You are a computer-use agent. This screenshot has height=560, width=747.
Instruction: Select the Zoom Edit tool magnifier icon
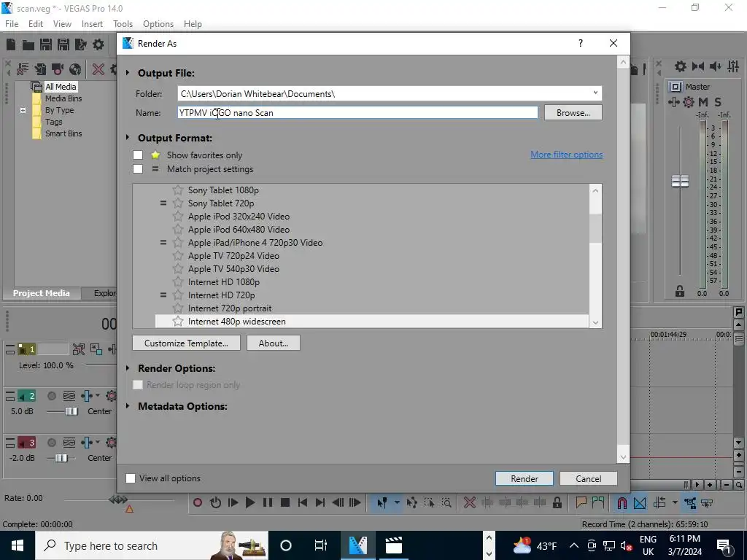(x=446, y=502)
